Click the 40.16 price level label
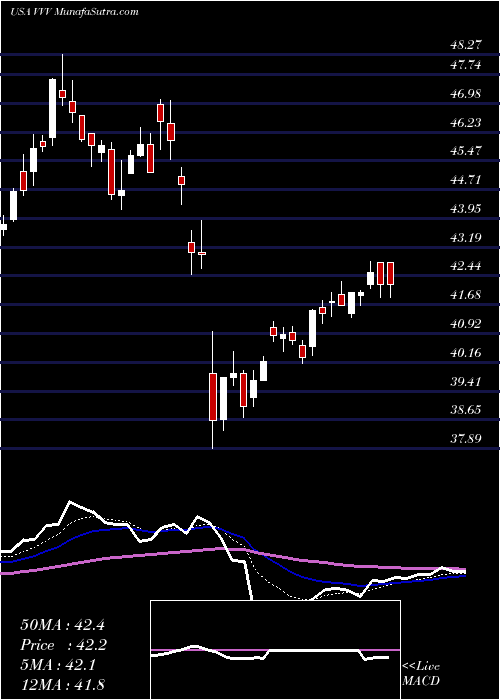Screen dimensions: 500x700 [465, 353]
